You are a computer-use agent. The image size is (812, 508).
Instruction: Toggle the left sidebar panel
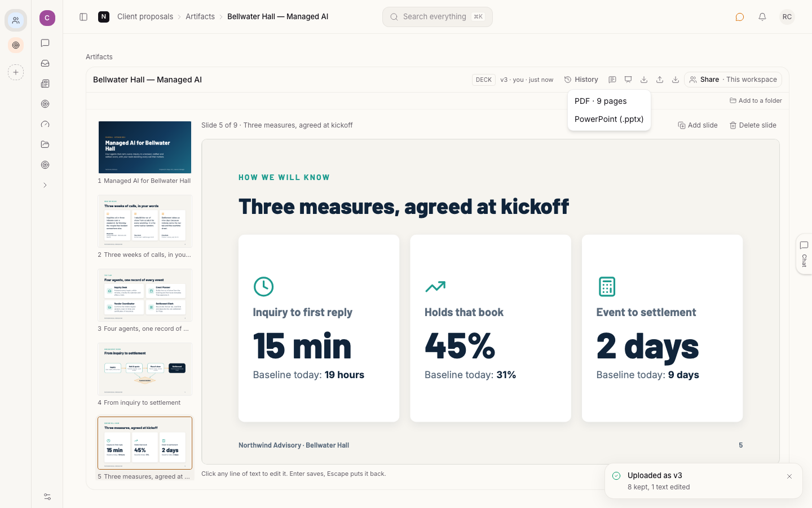pos(83,17)
